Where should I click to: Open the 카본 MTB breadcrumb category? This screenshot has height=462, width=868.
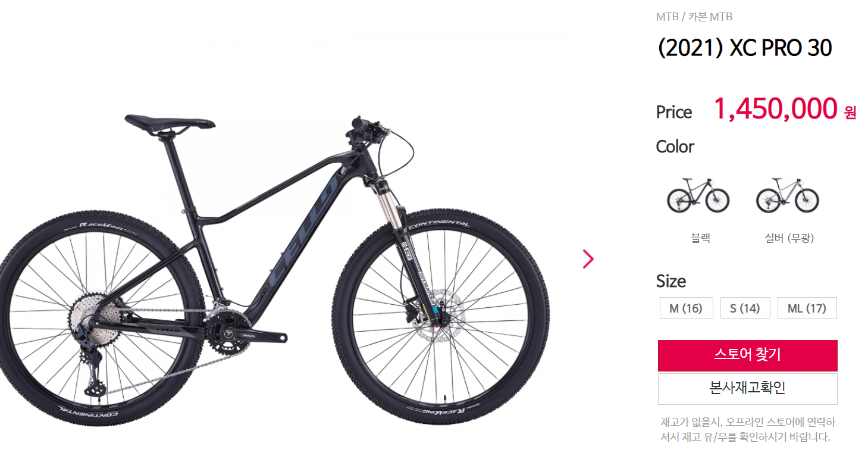coord(710,17)
